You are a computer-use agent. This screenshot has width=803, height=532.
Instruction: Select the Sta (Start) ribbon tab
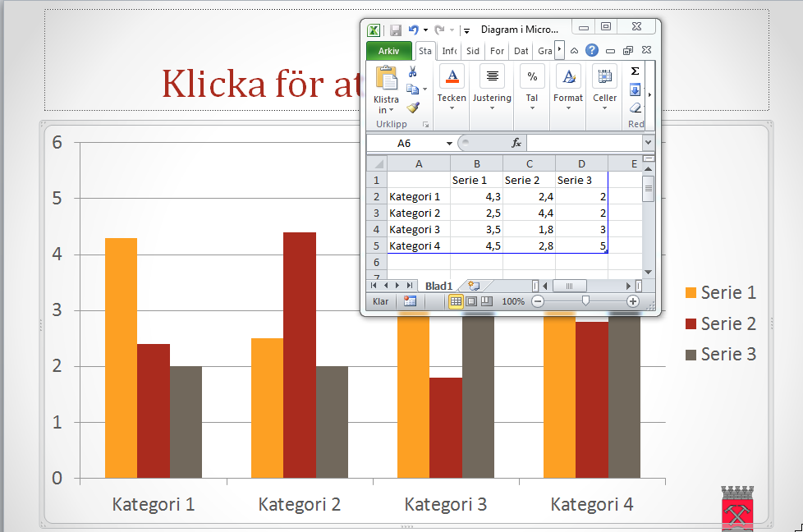click(425, 51)
